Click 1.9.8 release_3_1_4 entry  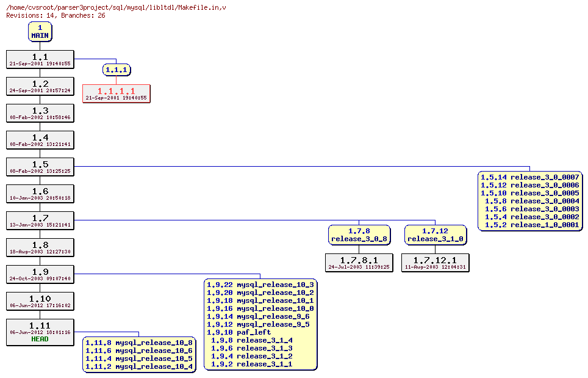(252, 340)
